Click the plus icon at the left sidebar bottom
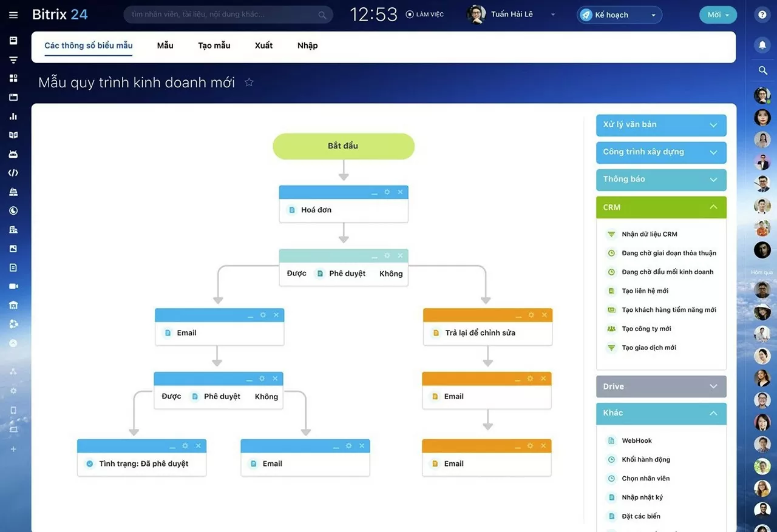Image resolution: width=777 pixels, height=532 pixels. pos(13,450)
